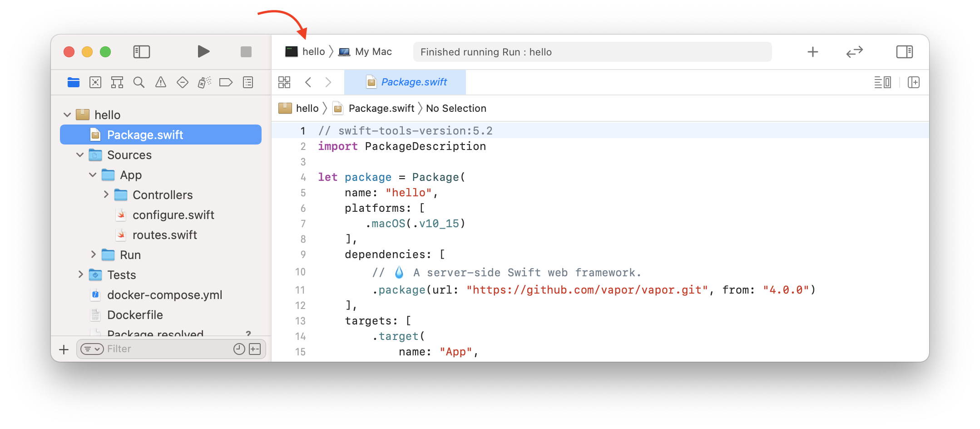The height and width of the screenshot is (429, 980).
Task: Open the Breakpoint navigator tag icon
Action: (x=226, y=82)
